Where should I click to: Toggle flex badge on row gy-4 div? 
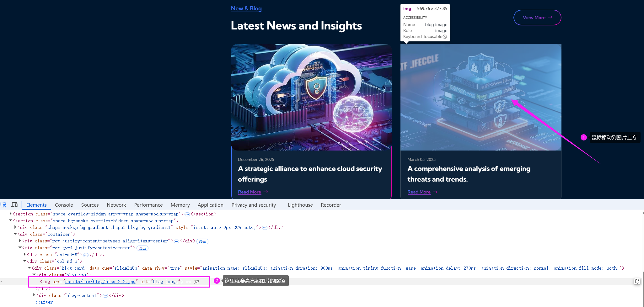pyautogui.click(x=142, y=248)
